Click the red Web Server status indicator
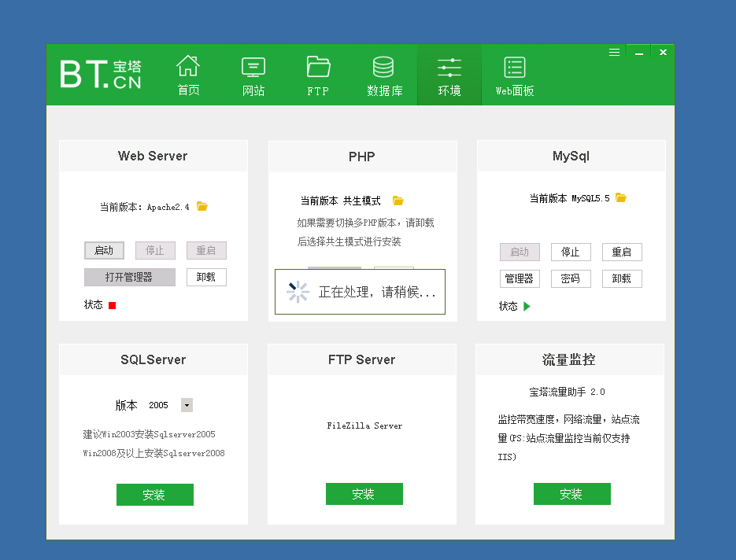Image resolution: width=736 pixels, height=560 pixels. (113, 305)
